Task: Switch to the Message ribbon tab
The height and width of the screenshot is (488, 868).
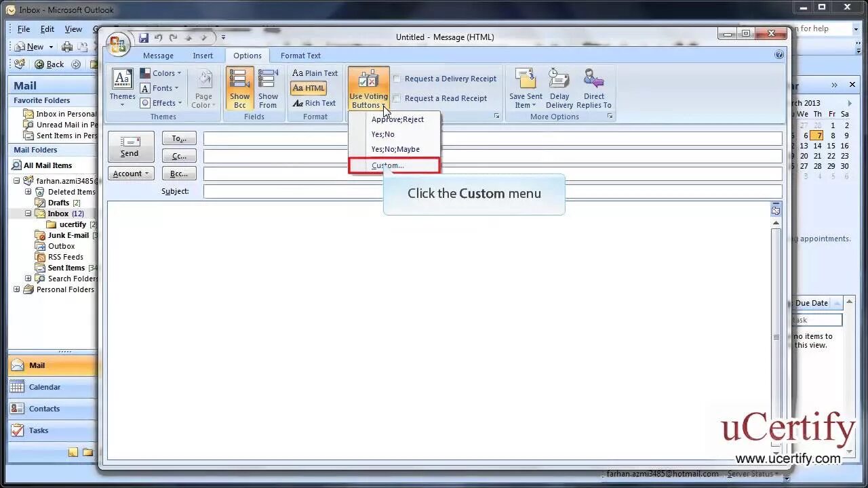Action: tap(158, 56)
